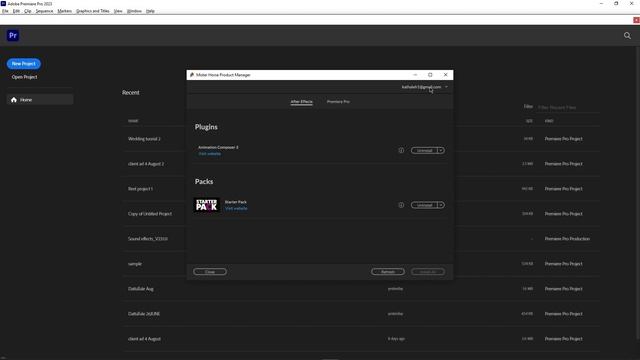Open the Edit menu
This screenshot has height=360, width=640.
(x=16, y=11)
